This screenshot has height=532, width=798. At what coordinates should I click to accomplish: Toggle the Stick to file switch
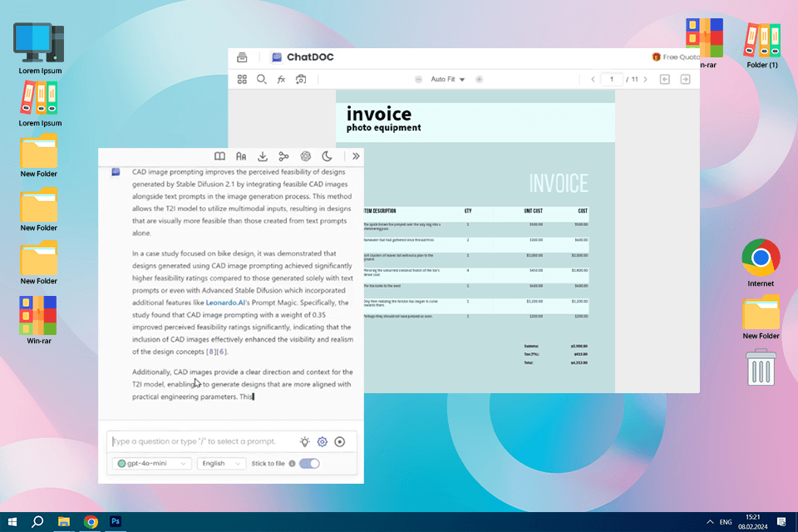(309, 463)
